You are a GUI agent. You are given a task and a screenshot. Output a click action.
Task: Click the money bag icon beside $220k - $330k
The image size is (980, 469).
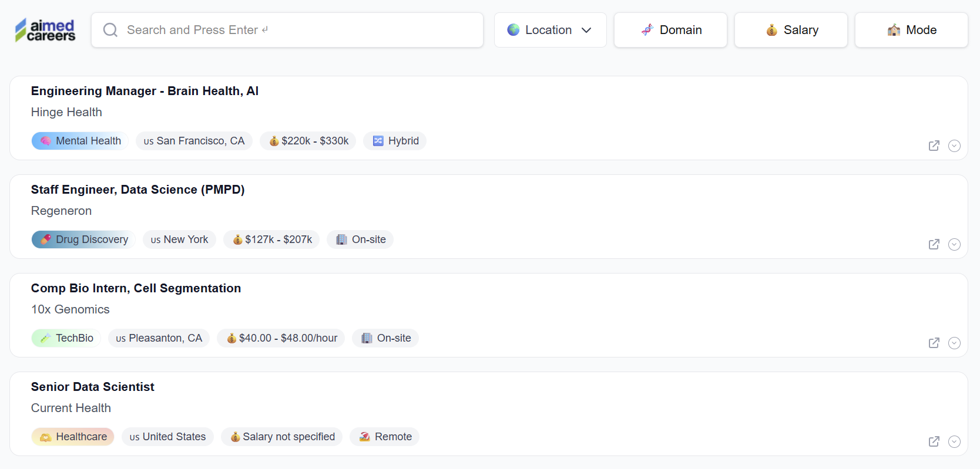click(274, 141)
